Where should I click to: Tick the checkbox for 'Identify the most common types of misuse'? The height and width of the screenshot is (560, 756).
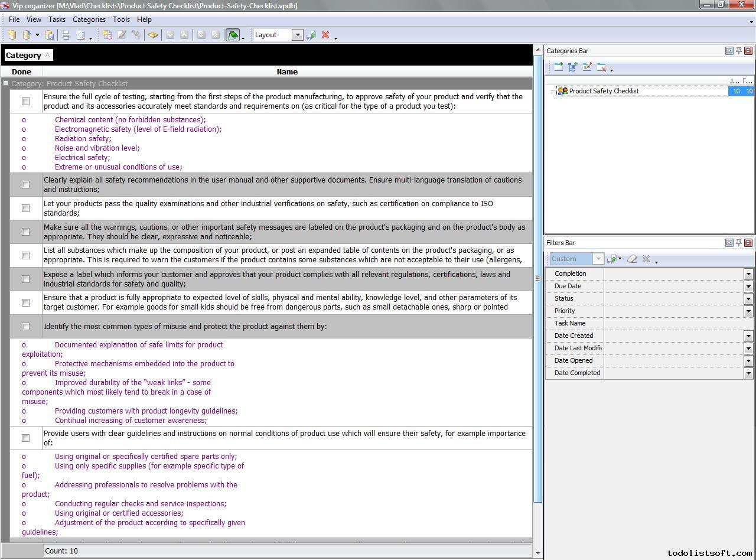point(25,326)
